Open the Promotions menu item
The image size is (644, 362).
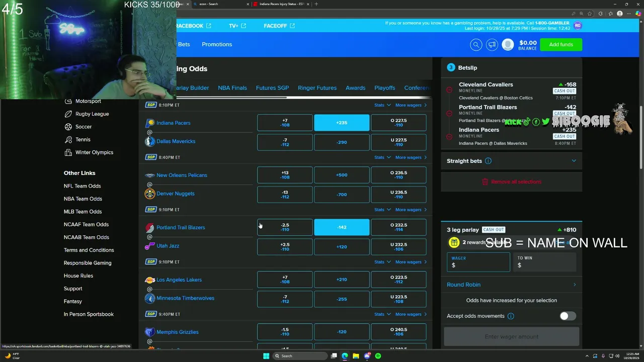coord(217,44)
